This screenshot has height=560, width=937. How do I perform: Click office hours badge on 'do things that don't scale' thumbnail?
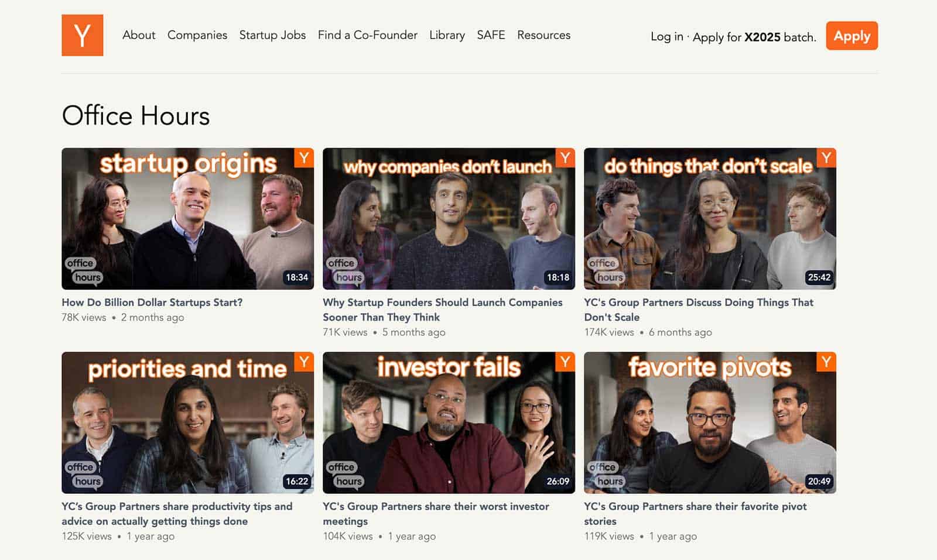click(x=606, y=270)
